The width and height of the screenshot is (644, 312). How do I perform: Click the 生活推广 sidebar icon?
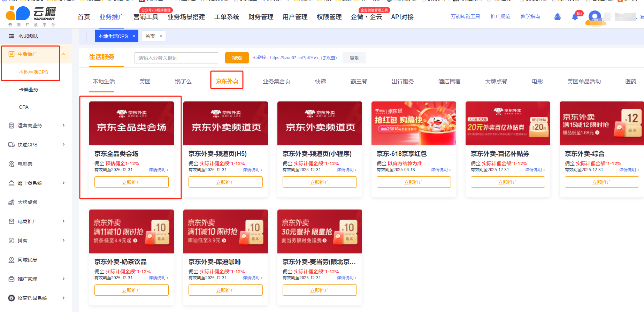pyautogui.click(x=11, y=54)
